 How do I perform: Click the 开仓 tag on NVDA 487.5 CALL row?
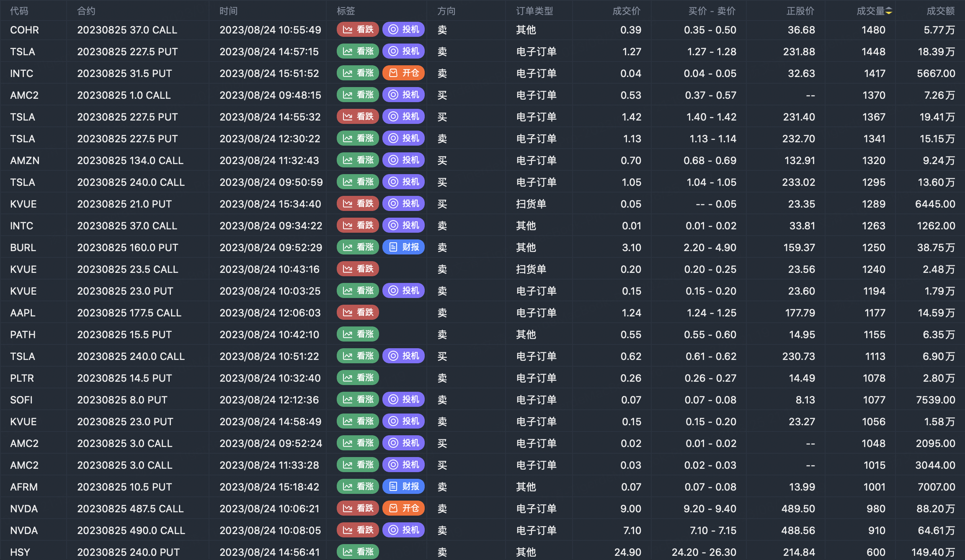point(403,509)
